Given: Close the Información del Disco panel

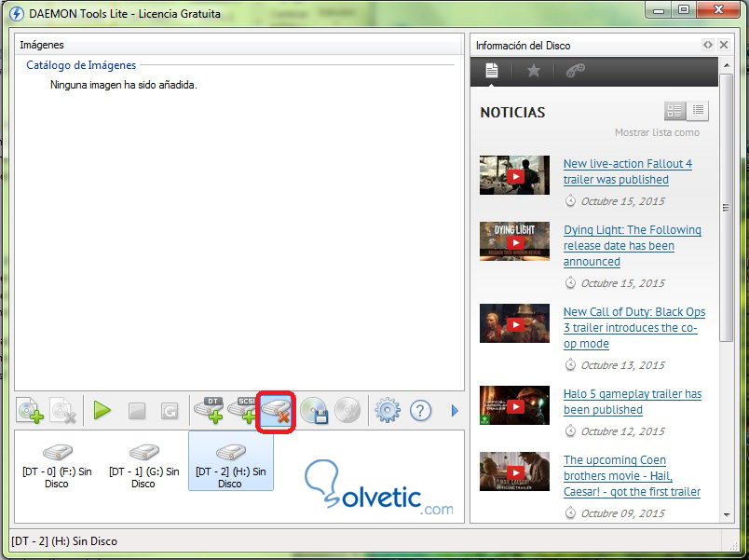Looking at the screenshot, I should click(724, 45).
